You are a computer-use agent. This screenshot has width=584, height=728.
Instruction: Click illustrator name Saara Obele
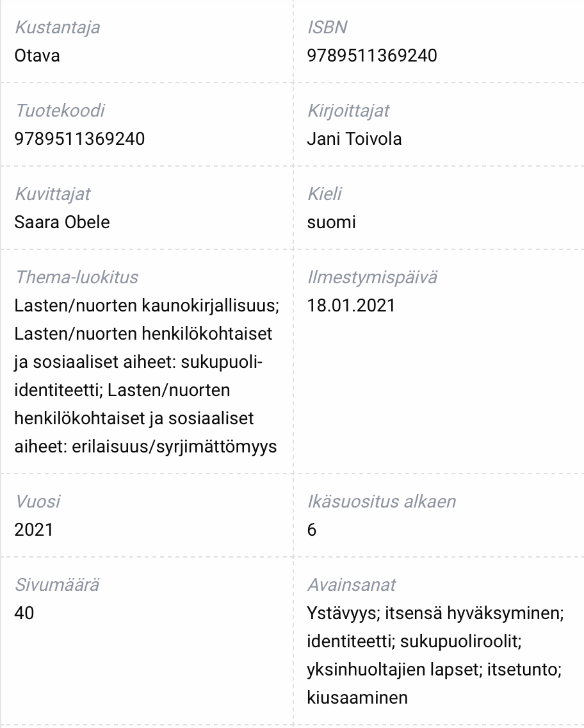62,222
